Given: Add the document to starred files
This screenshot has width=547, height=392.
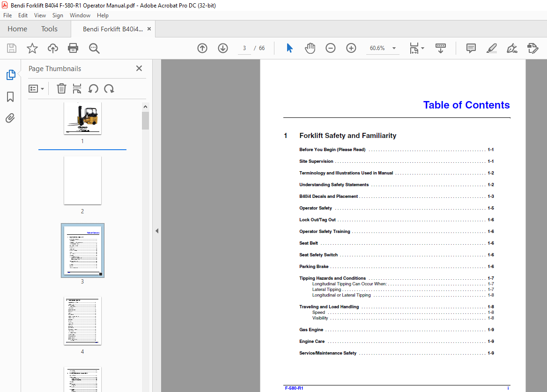Looking at the screenshot, I should tap(32, 48).
